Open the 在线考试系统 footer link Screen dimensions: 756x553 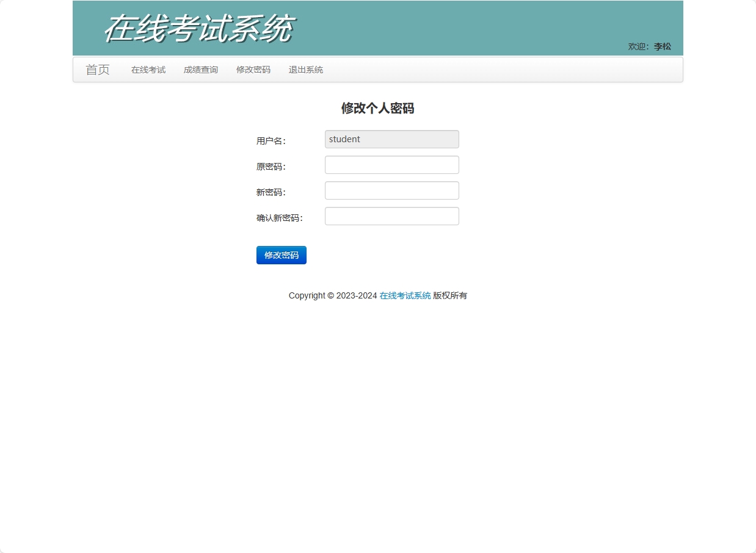coord(404,295)
